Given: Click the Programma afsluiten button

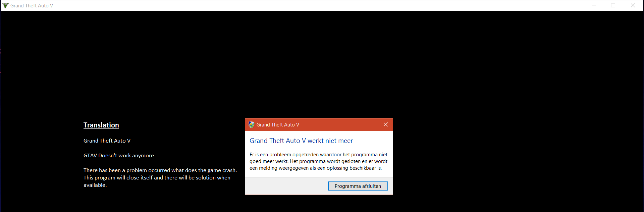Looking at the screenshot, I should click(358, 186).
